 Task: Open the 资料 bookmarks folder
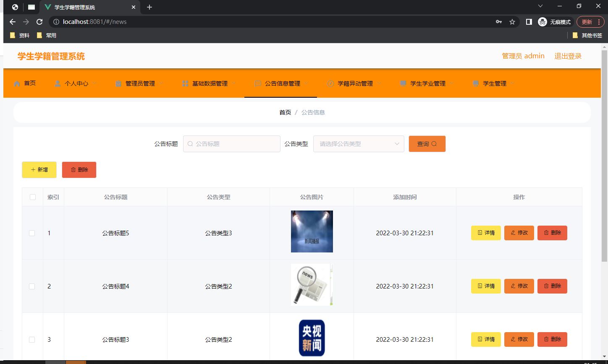[x=20, y=36]
